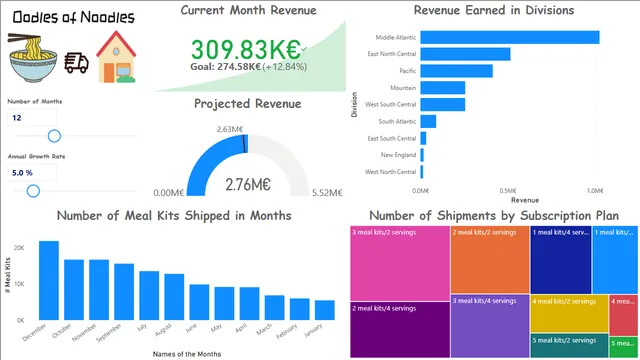Viewport: 640px width, 360px height.
Task: Click the 2.76M€ gauge value
Action: [248, 185]
